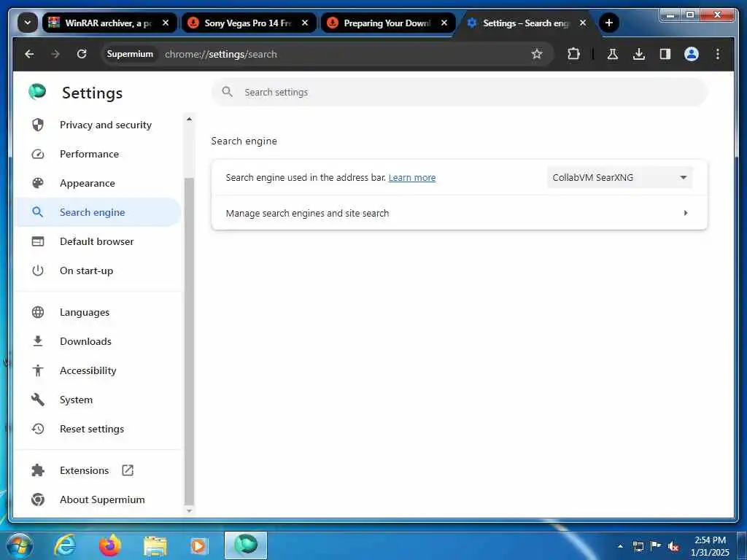The width and height of the screenshot is (747, 560).
Task: Open Windows Explorer from taskbar
Action: tap(155, 545)
